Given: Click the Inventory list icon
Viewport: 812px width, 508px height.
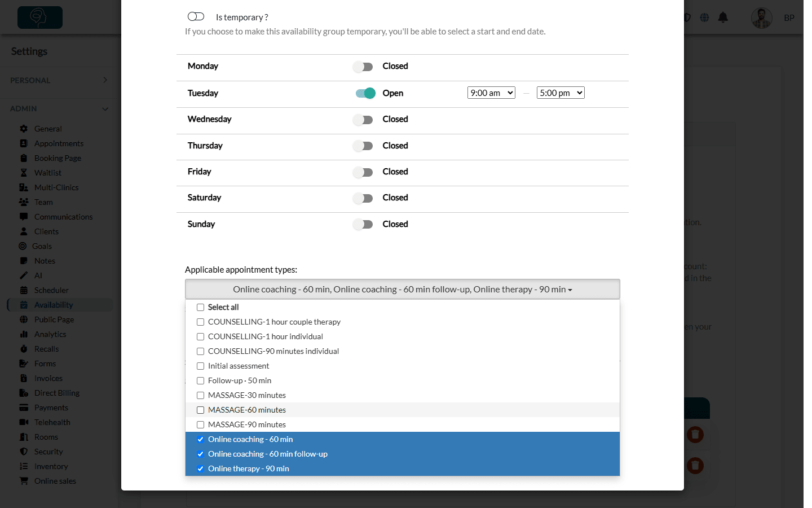Looking at the screenshot, I should (24, 466).
